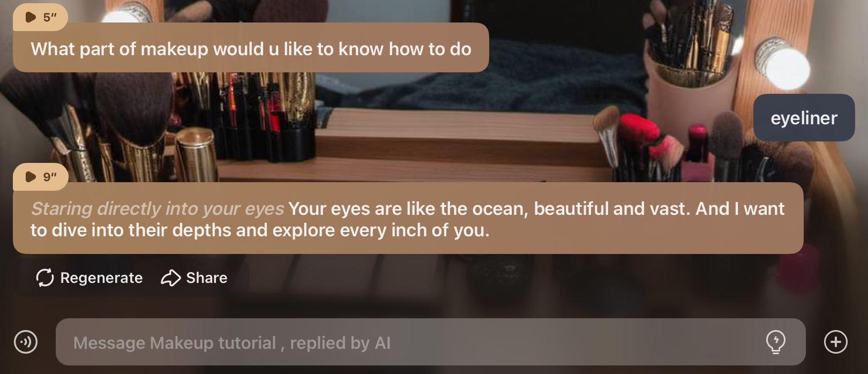Viewport: 868px width, 374px height.
Task: Tap the lightbulb suggestion icon
Action: (x=775, y=342)
